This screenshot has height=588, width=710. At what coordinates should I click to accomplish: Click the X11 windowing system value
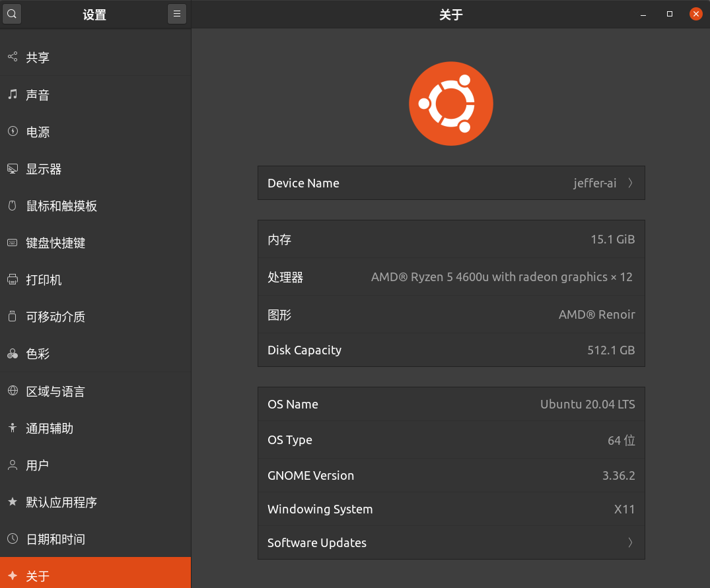click(624, 509)
